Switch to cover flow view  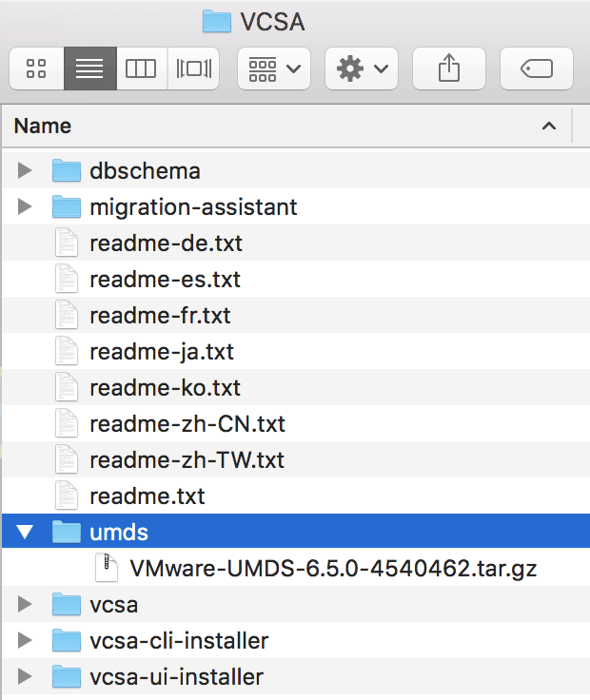pyautogui.click(x=194, y=68)
